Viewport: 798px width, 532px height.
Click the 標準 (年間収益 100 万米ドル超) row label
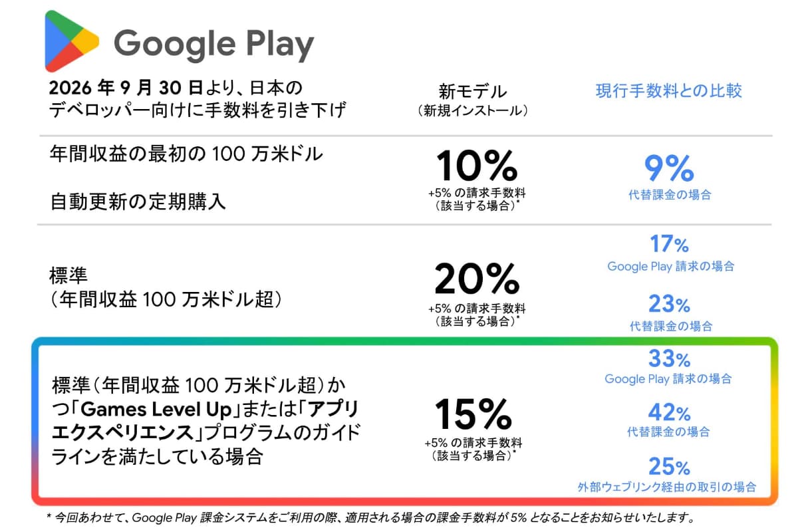click(171, 287)
